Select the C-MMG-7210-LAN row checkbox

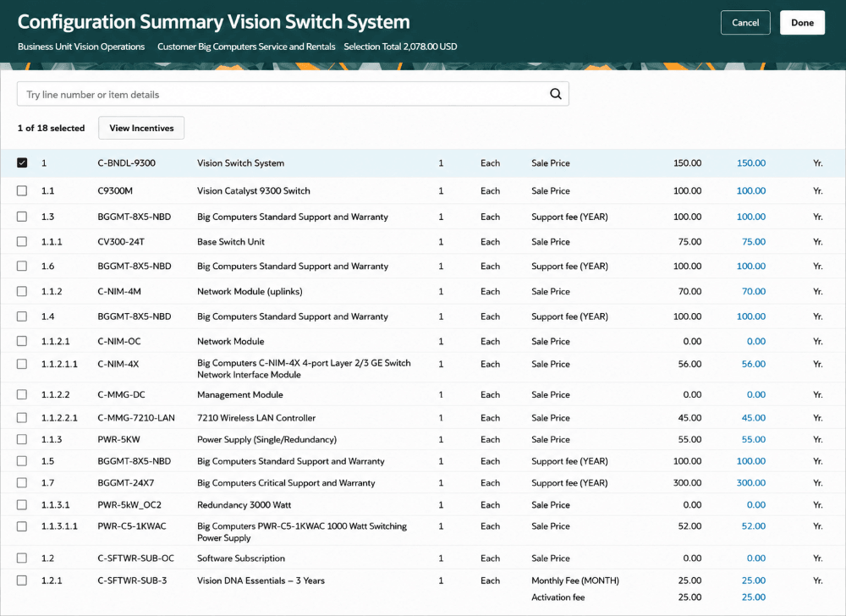tap(22, 417)
